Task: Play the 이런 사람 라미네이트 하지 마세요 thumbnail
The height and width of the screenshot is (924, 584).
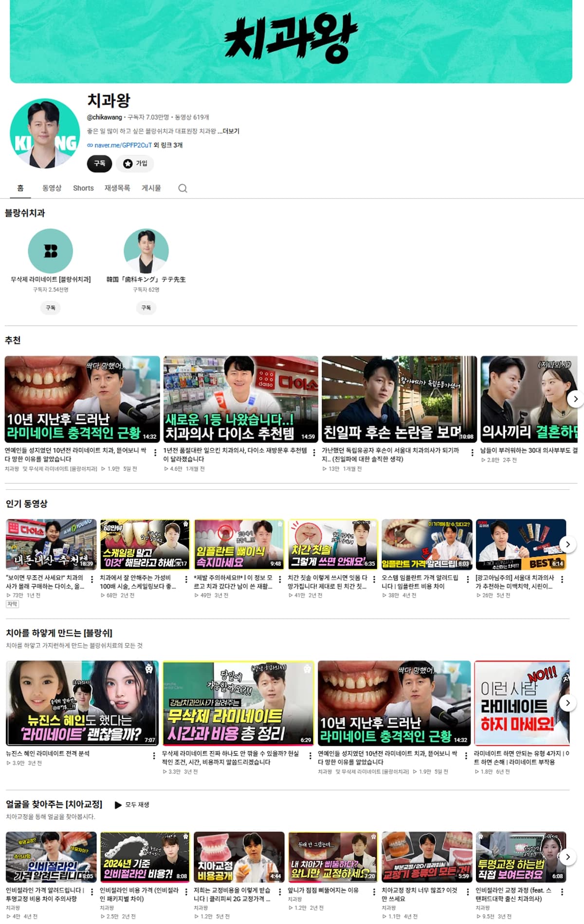Action: click(522, 703)
